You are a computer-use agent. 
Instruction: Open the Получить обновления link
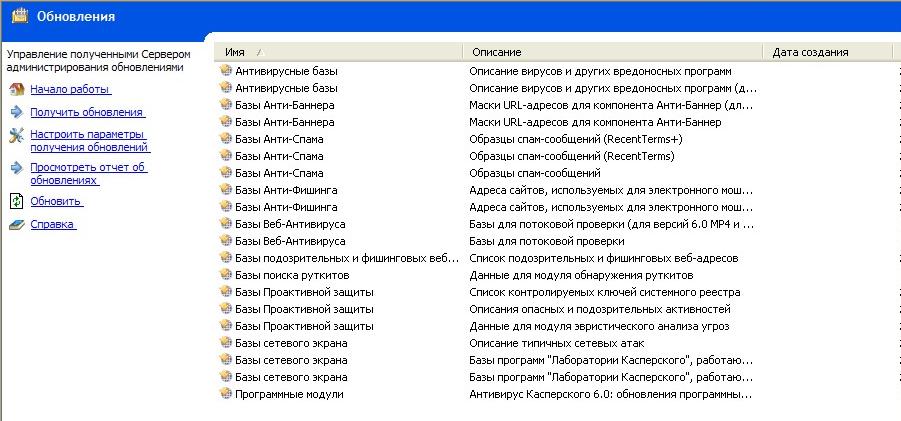tap(86, 113)
